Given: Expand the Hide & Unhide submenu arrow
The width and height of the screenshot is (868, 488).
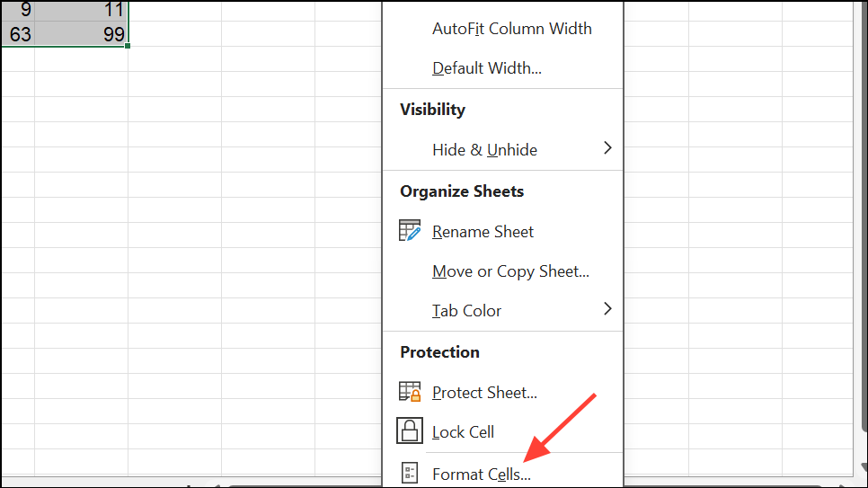Looking at the screenshot, I should click(607, 148).
